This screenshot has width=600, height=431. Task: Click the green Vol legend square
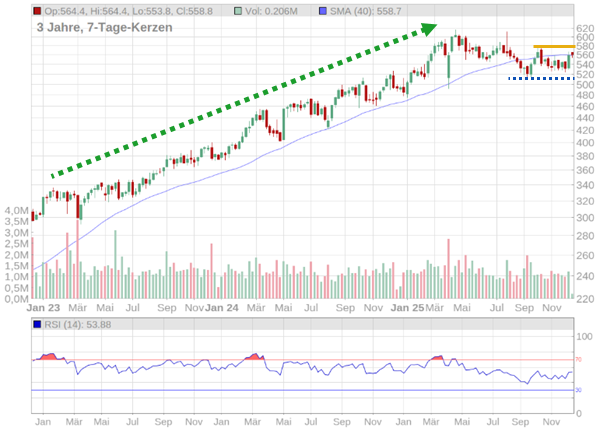coord(239,11)
